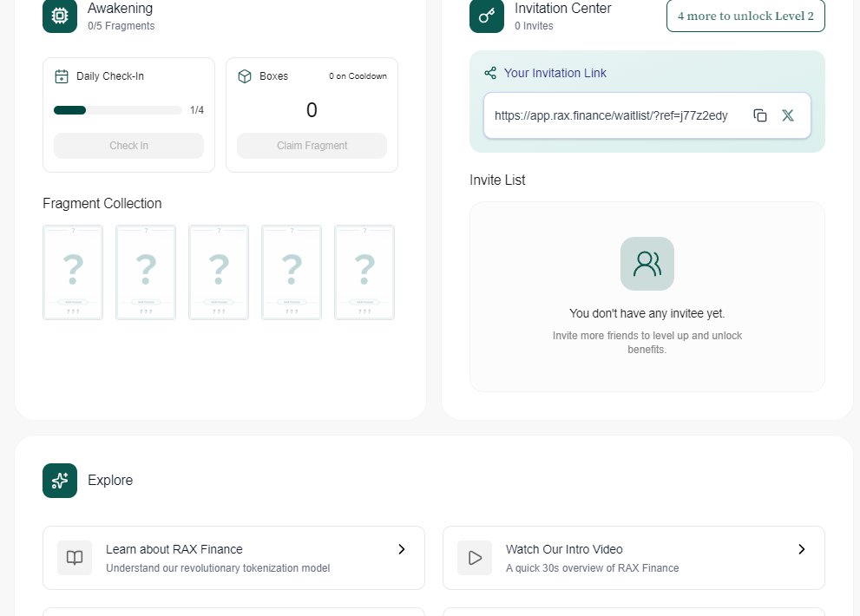Click the invitee people icon in Invite List
The height and width of the screenshot is (616, 860).
(x=647, y=264)
